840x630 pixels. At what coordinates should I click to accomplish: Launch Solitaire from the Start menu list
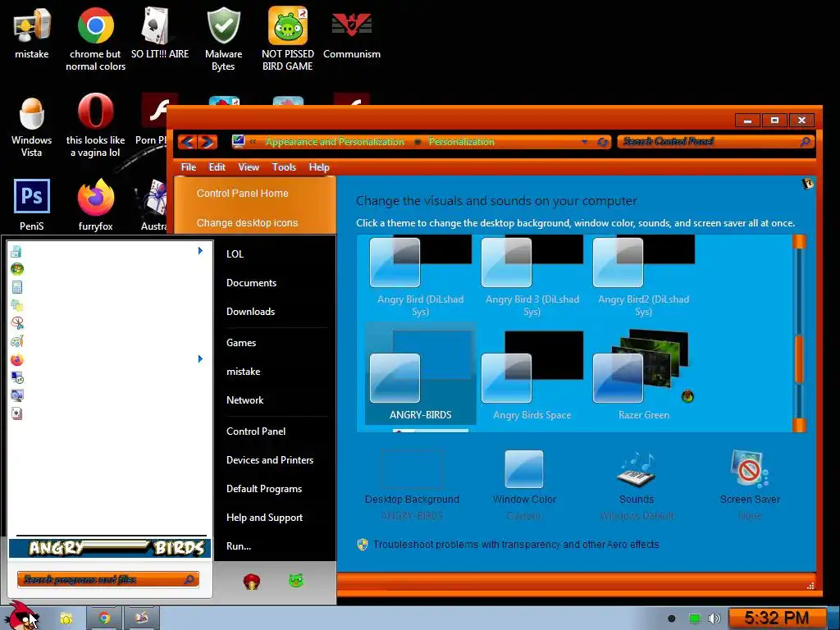[16, 413]
